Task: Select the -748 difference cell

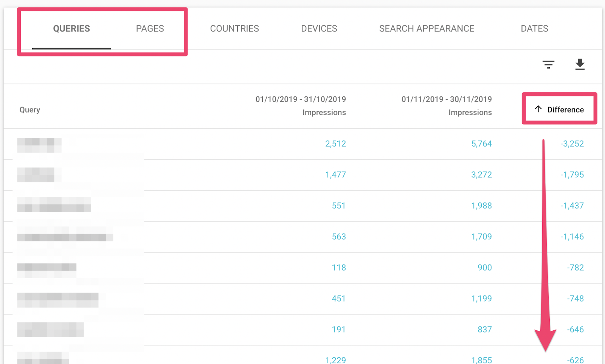Action: [x=576, y=299]
